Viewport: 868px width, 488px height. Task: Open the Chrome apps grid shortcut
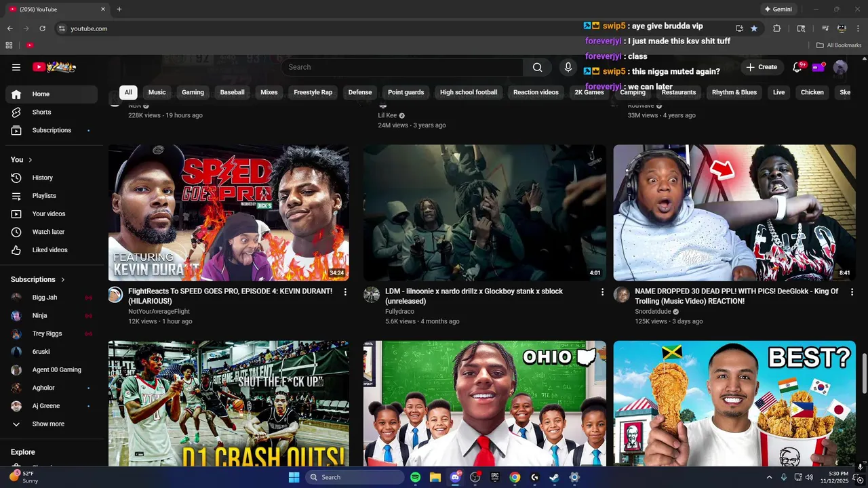coord(9,45)
